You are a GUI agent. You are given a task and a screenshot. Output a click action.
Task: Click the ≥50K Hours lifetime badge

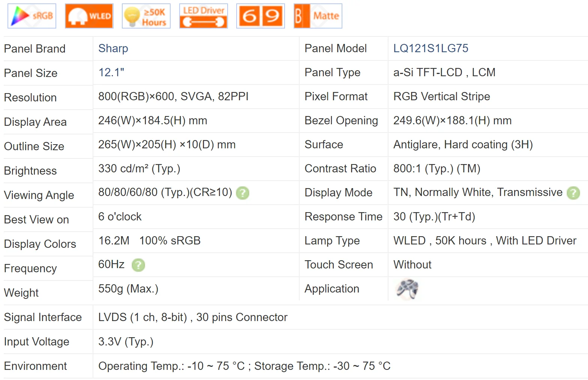point(146,16)
